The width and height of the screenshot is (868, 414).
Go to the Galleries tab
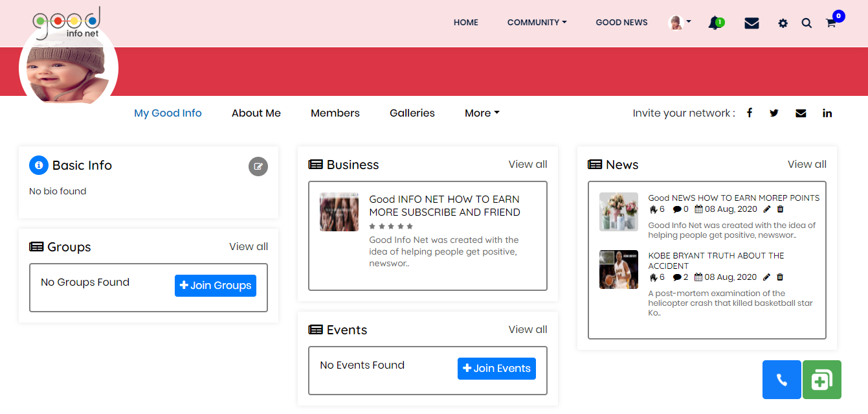point(412,113)
